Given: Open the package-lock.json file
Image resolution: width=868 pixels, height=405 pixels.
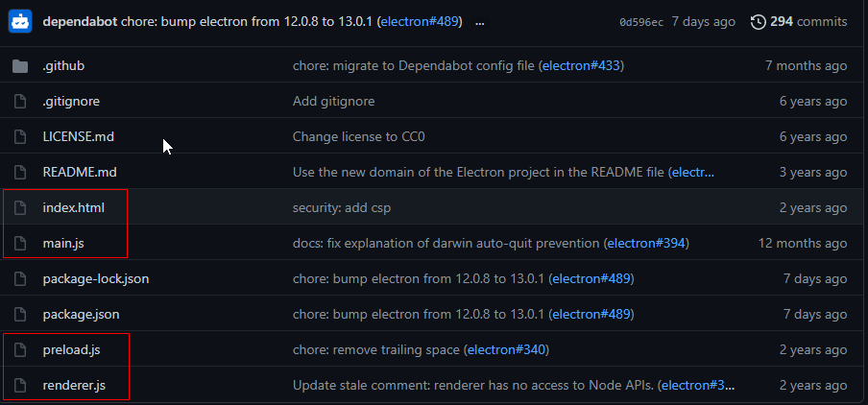Looking at the screenshot, I should 96,278.
